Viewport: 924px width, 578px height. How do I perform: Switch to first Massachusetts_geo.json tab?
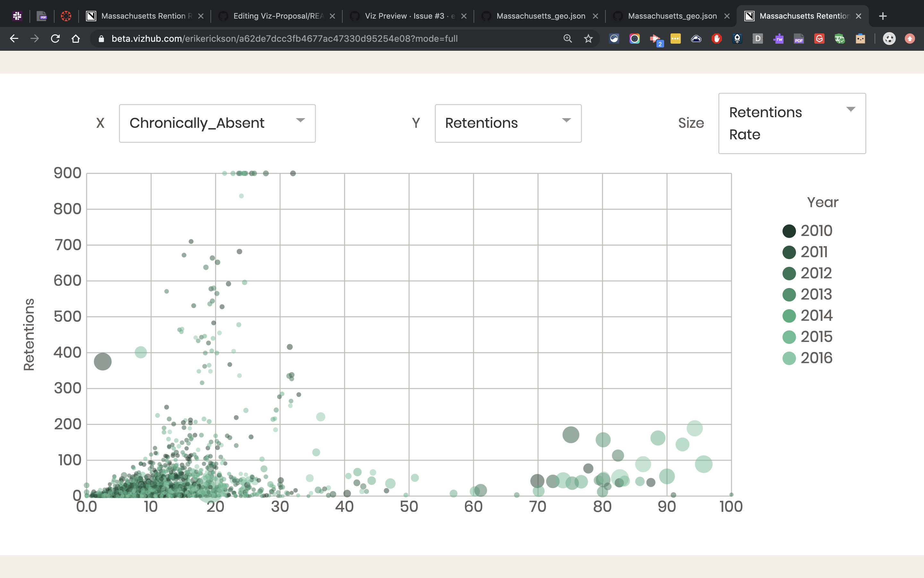(540, 16)
